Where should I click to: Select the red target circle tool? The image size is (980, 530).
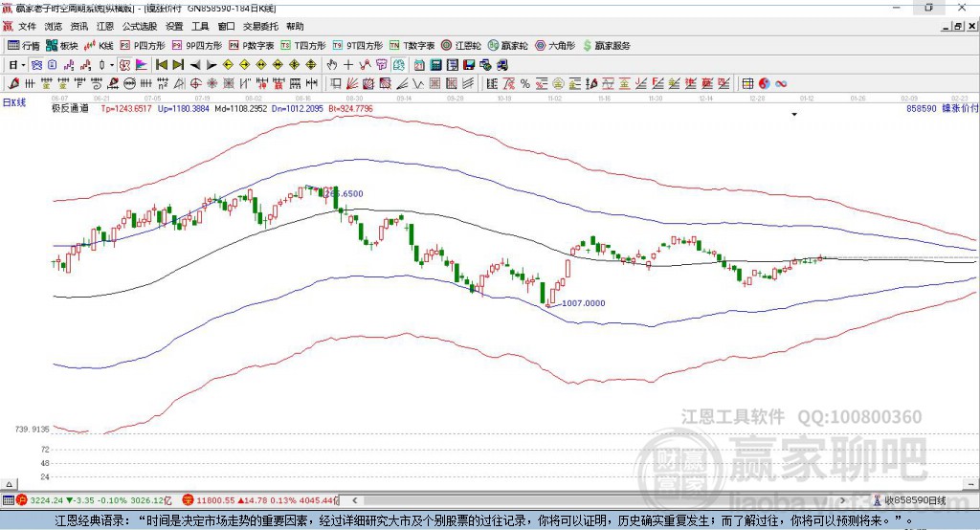click(x=196, y=84)
